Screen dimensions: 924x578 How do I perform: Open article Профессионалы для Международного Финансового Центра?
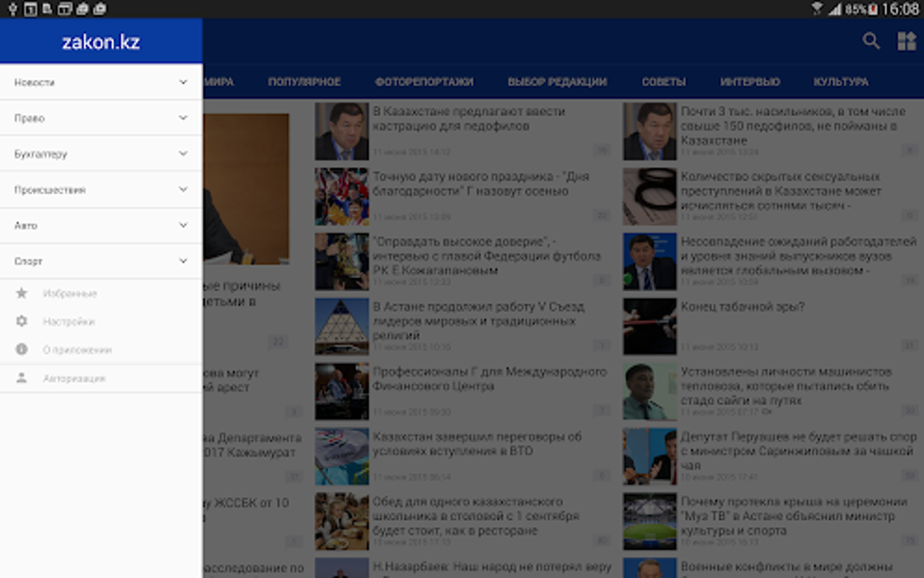pos(490,379)
